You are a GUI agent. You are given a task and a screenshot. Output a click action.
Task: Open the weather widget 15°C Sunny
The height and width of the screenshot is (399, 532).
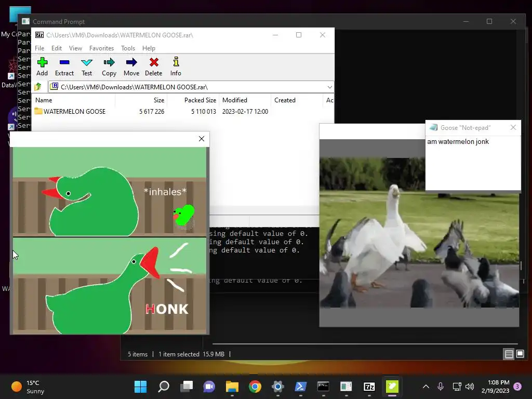coord(28,387)
